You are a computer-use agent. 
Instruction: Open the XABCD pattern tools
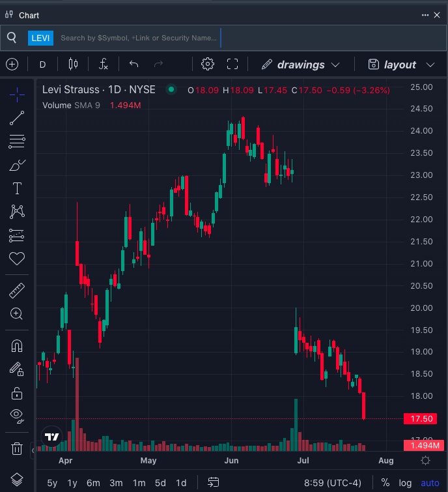(x=17, y=212)
